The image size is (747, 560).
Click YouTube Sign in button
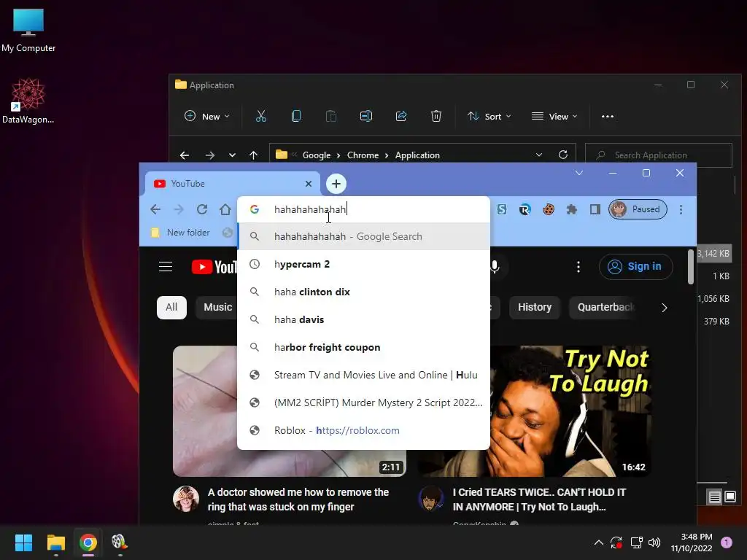[x=635, y=267]
